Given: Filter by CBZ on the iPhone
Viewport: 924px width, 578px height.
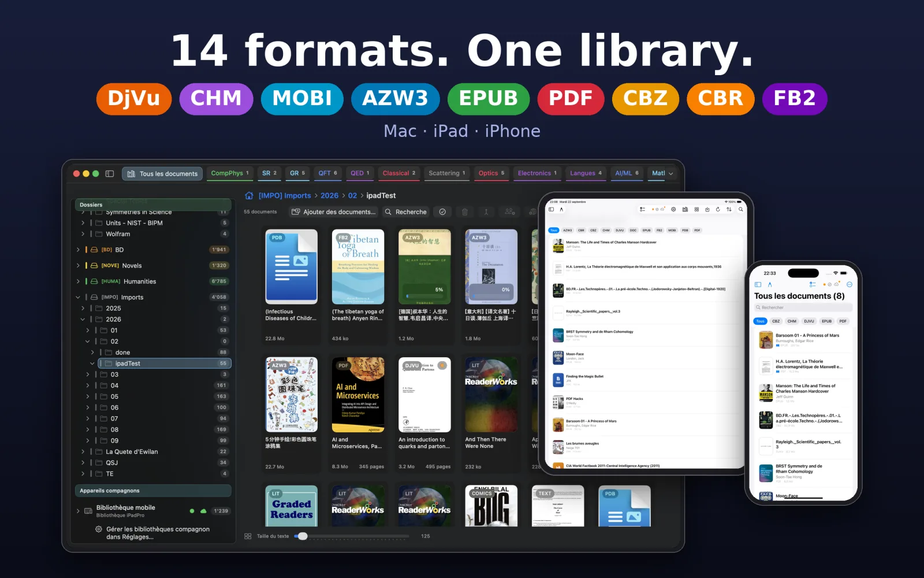Looking at the screenshot, I should (776, 321).
